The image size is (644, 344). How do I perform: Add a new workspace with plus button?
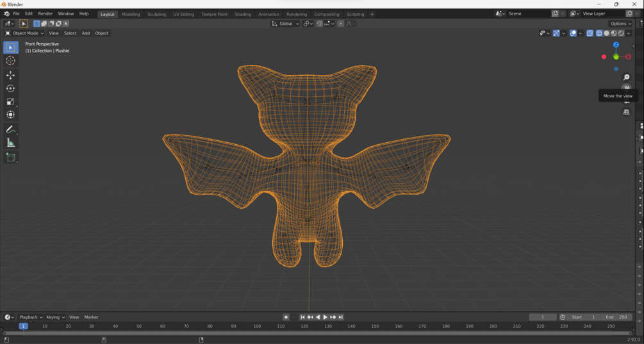tap(372, 14)
